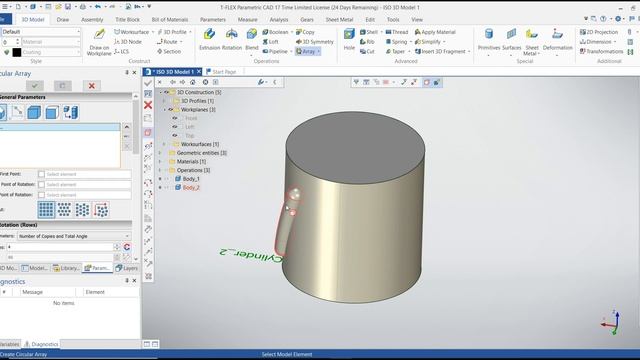Click the number of copies input field

60,247
